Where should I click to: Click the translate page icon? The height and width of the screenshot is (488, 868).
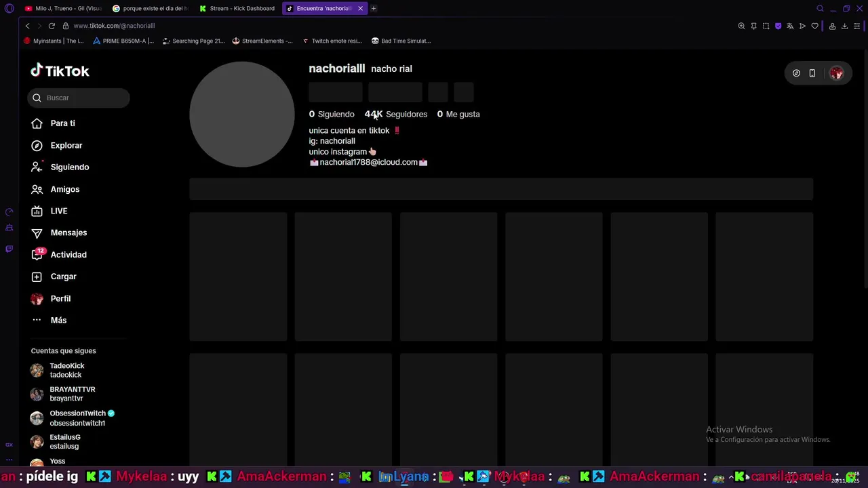[790, 26]
